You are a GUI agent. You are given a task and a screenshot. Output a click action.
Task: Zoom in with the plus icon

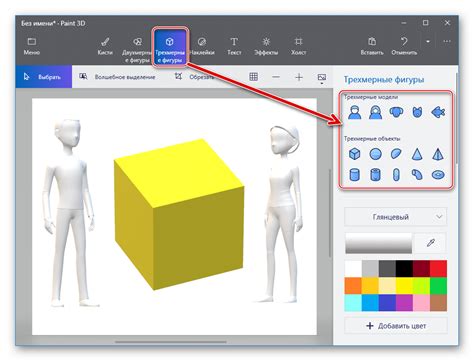tap(299, 77)
